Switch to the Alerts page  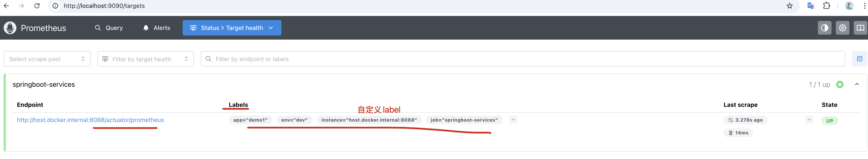[161, 28]
